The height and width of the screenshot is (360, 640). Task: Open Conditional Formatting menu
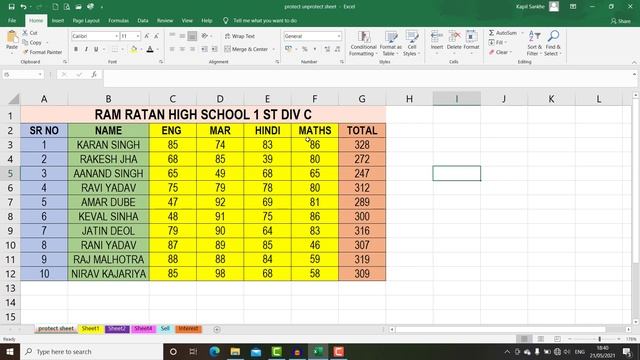pyautogui.click(x=363, y=43)
